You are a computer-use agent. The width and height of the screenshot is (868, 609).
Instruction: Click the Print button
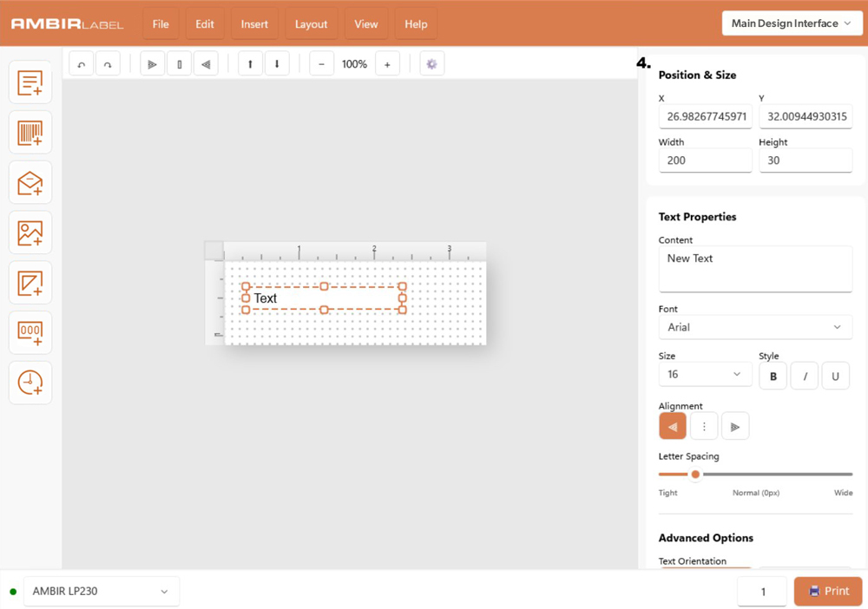pyautogui.click(x=828, y=592)
